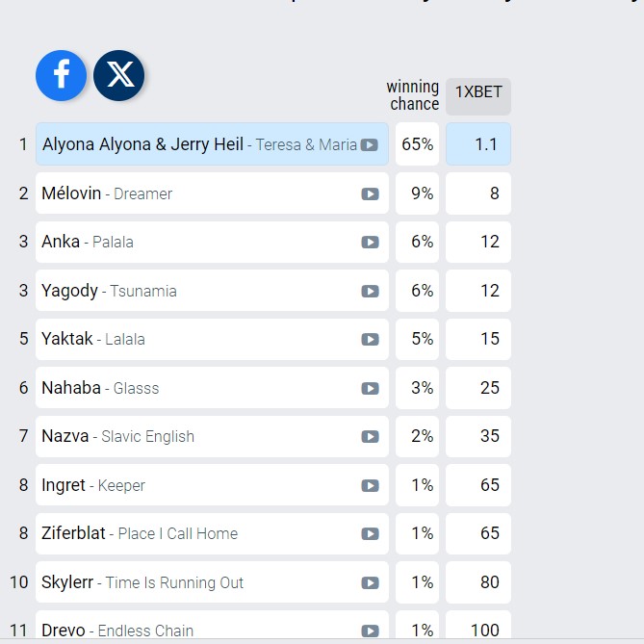Image resolution: width=644 pixels, height=644 pixels.
Task: Open the Drevo - Endless Chain entry
Action: pos(117,630)
